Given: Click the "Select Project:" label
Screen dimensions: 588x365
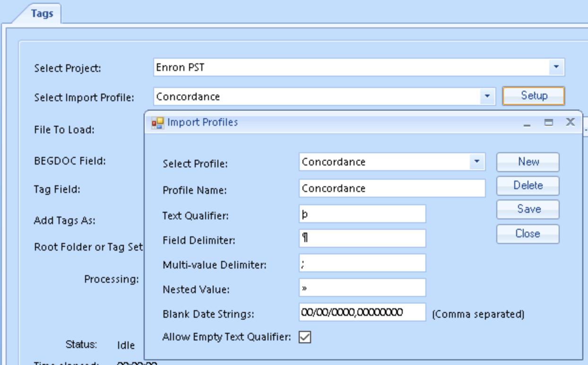Looking at the screenshot, I should [x=68, y=68].
